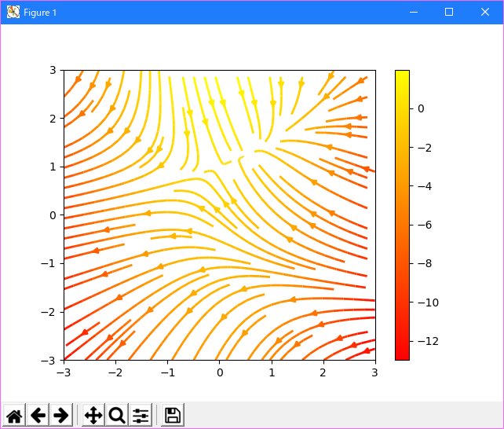
Task: Maximize the Figure 1 window
Action: click(449, 13)
